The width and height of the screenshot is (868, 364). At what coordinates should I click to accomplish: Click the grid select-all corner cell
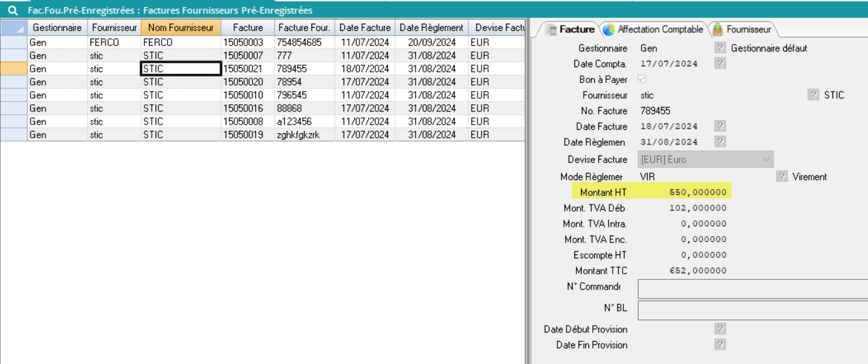[14, 28]
